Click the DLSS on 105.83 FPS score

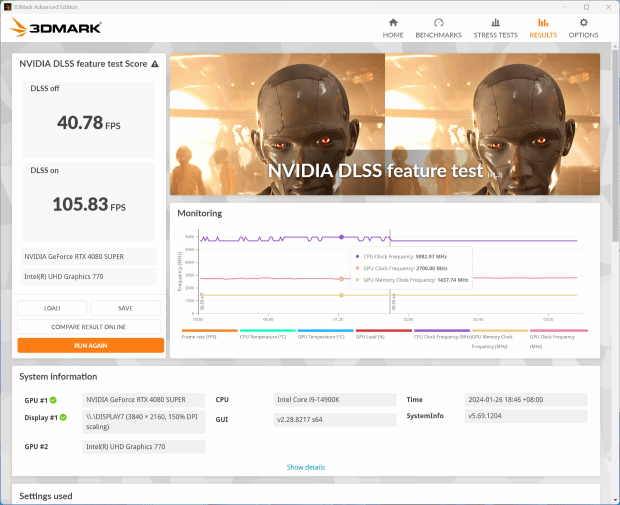(89, 204)
